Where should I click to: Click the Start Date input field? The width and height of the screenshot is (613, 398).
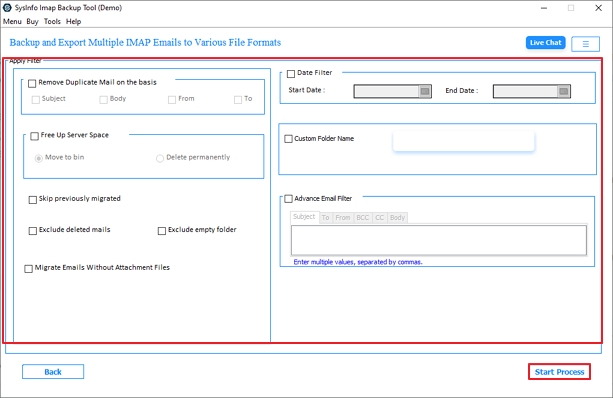387,91
